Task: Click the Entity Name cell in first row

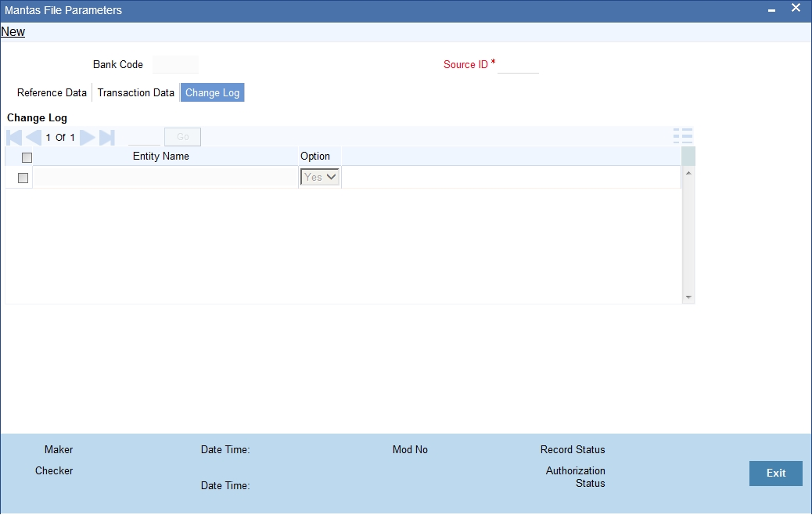Action: tap(165, 177)
